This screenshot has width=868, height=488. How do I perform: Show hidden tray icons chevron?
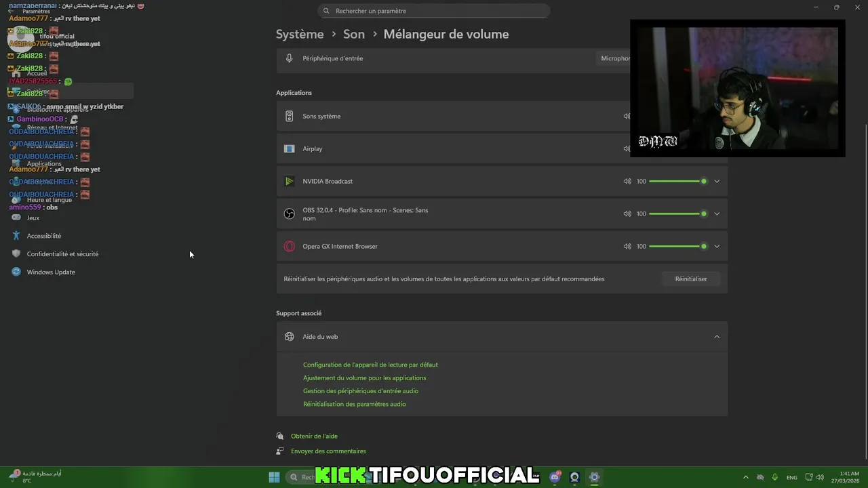746,477
